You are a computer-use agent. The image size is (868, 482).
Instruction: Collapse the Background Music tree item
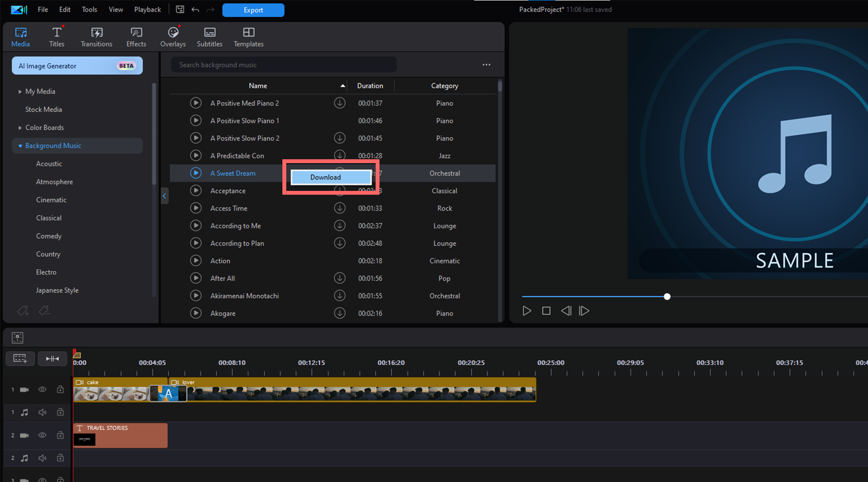point(20,146)
